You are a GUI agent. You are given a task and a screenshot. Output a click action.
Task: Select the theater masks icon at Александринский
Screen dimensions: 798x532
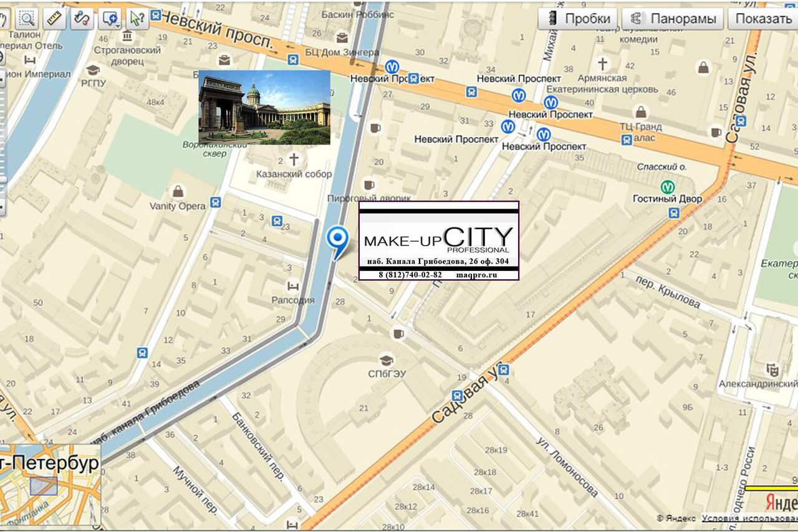click(773, 369)
